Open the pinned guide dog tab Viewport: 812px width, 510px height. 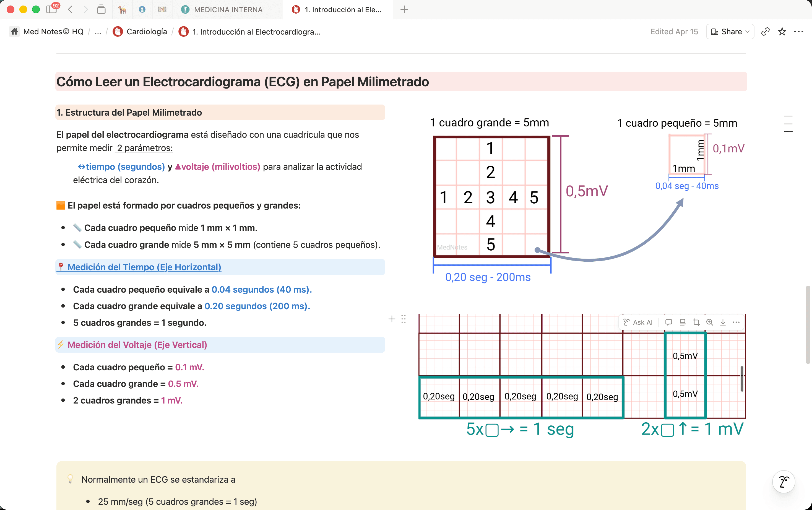pos(122,9)
